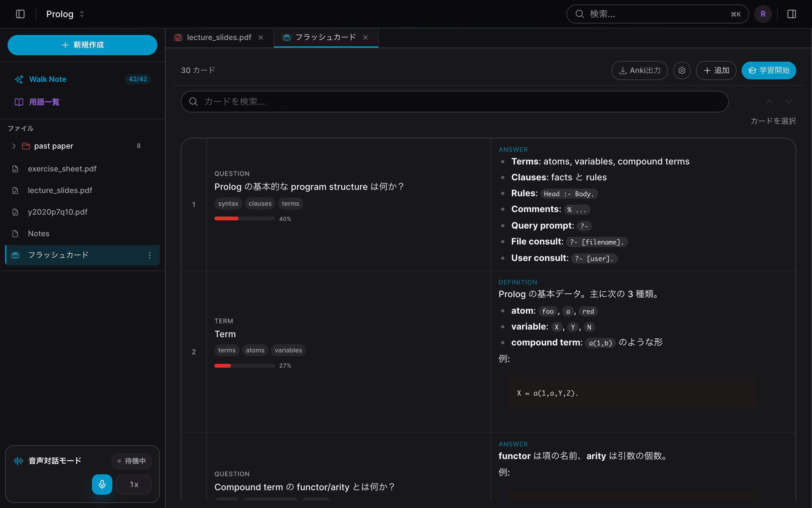Click the Term card title
This screenshot has width=812, height=508.
(x=225, y=334)
